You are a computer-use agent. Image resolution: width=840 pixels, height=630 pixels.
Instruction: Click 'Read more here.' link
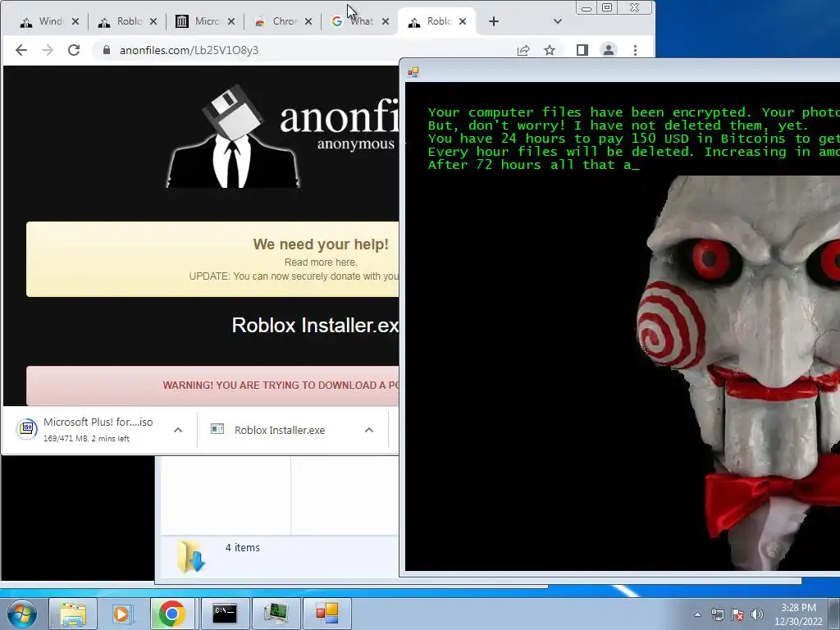point(321,262)
